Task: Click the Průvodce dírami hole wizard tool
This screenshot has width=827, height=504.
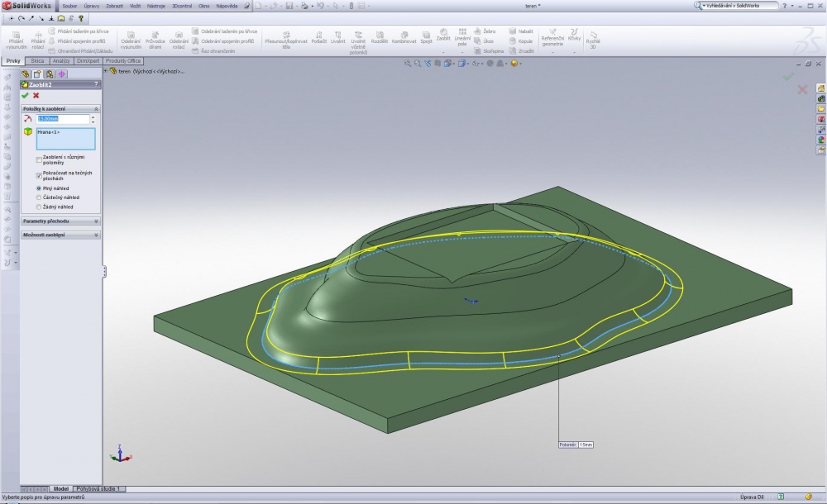Action: [155, 40]
